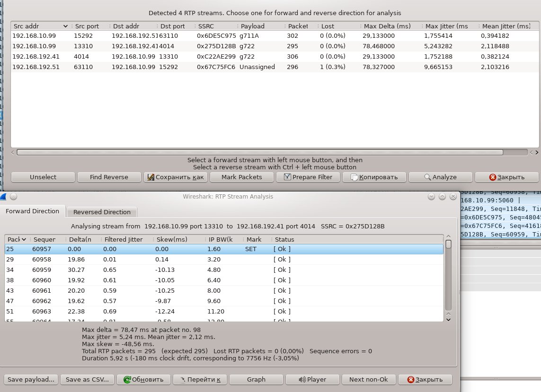Image resolution: width=541 pixels, height=392 pixels.
Task: Select the Unassigned payload stream row
Action: click(x=275, y=67)
